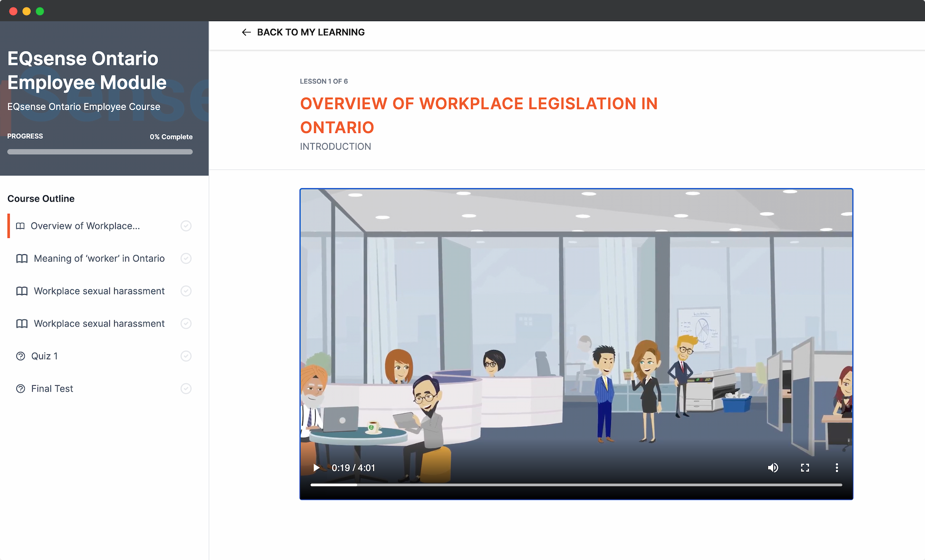Screen dimensions: 925x560
Task: Toggle the completion circle for Overview of Workplace
Action: 186,226
